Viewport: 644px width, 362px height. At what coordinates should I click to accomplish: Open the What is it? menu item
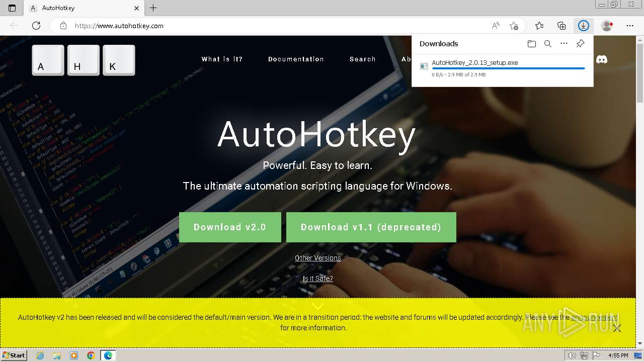click(x=222, y=59)
